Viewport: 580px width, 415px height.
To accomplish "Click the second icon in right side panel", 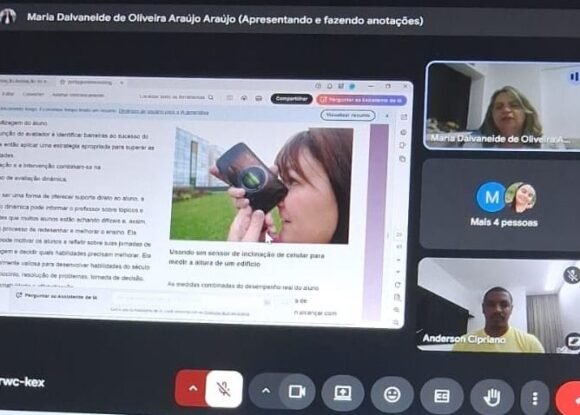I will tap(403, 132).
